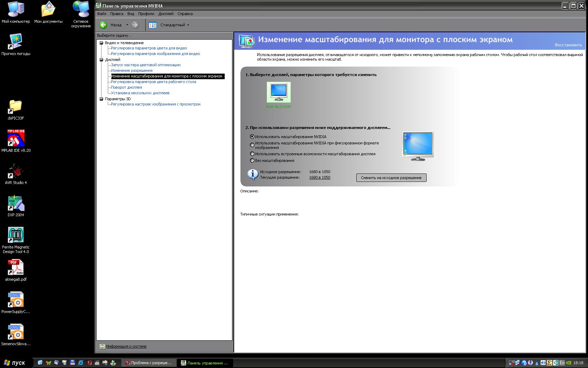The width and height of the screenshot is (588, 368).
Task: Click the Восстановить link in the header
Action: point(568,45)
